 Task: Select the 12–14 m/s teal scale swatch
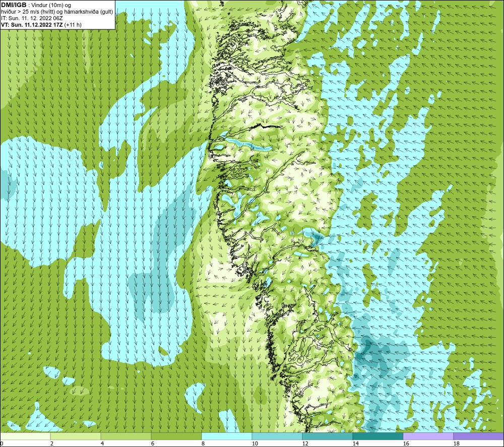327,436
